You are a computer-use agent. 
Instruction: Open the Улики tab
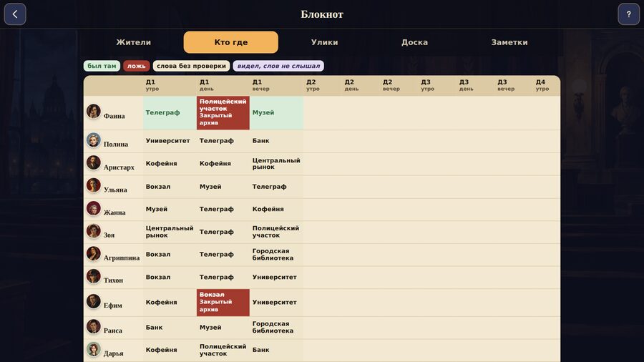coord(324,42)
